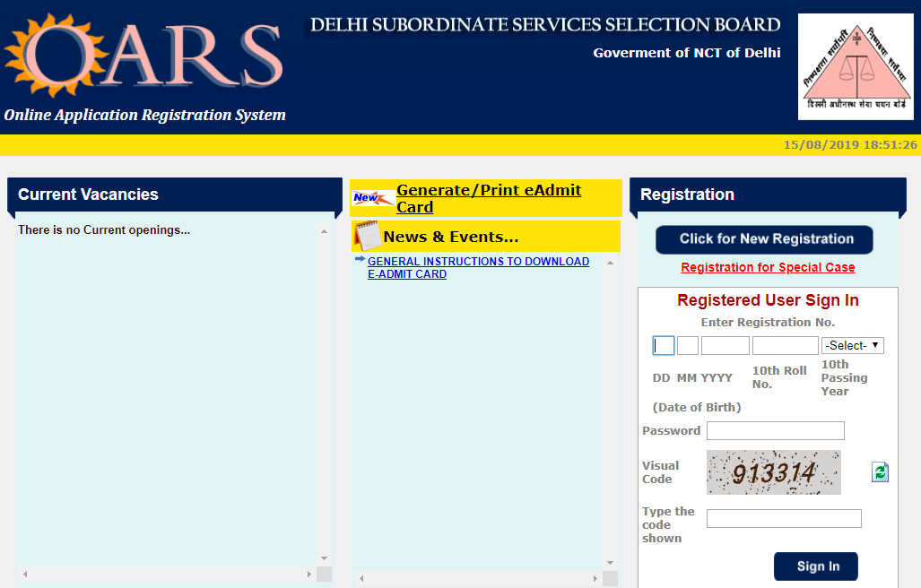Image resolution: width=921 pixels, height=588 pixels.
Task: Click the New badge icon
Action: (369, 198)
